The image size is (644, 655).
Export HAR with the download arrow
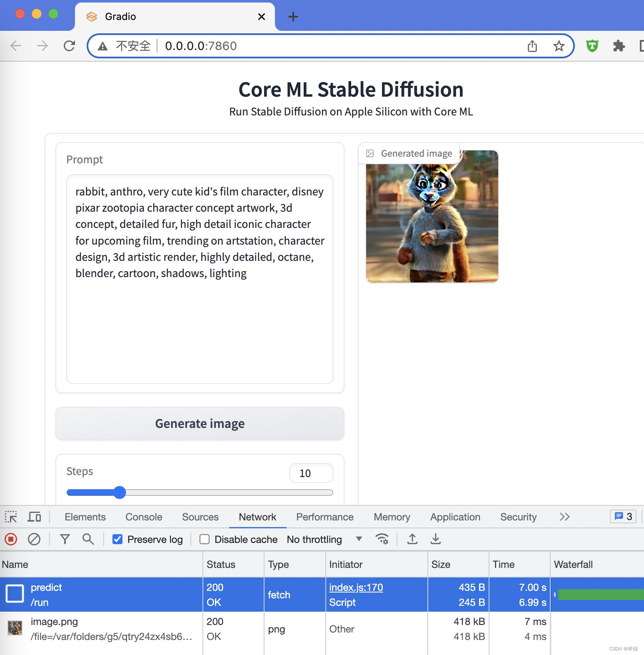point(436,539)
